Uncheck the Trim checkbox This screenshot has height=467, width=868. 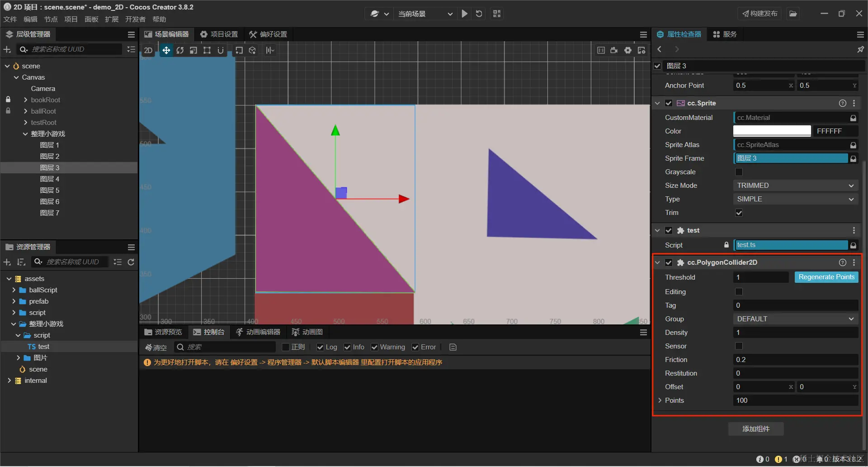coord(739,213)
